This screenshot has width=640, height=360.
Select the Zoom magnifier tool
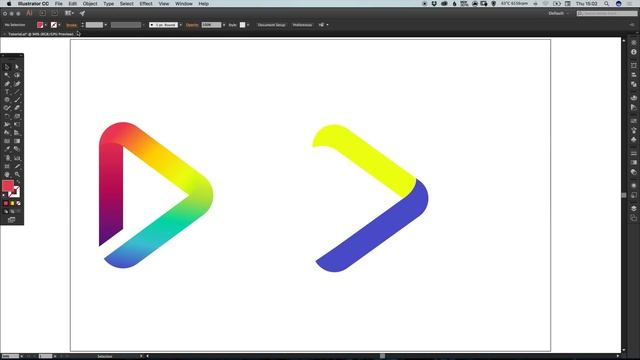tap(17, 174)
